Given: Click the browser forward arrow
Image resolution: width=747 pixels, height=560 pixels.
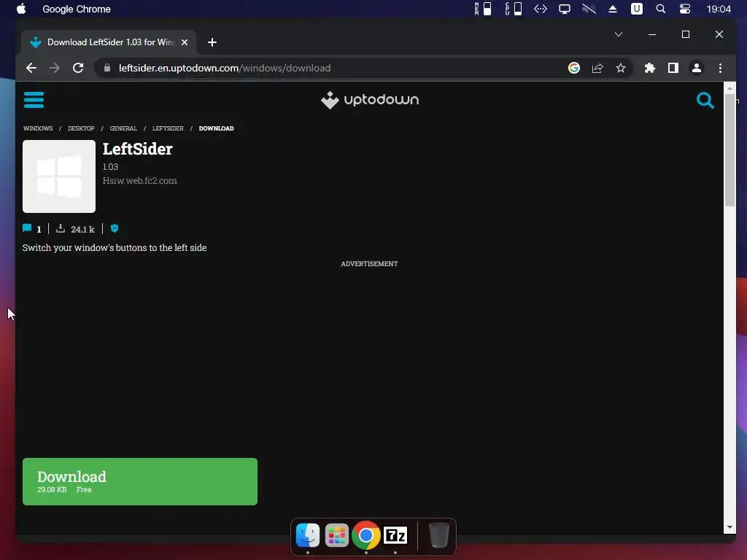Looking at the screenshot, I should click(x=55, y=68).
